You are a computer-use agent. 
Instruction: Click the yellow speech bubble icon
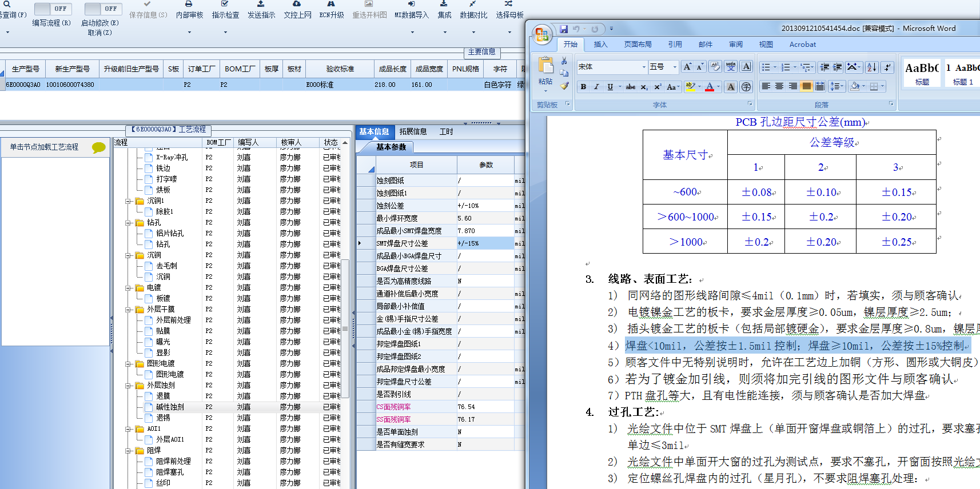[99, 147]
